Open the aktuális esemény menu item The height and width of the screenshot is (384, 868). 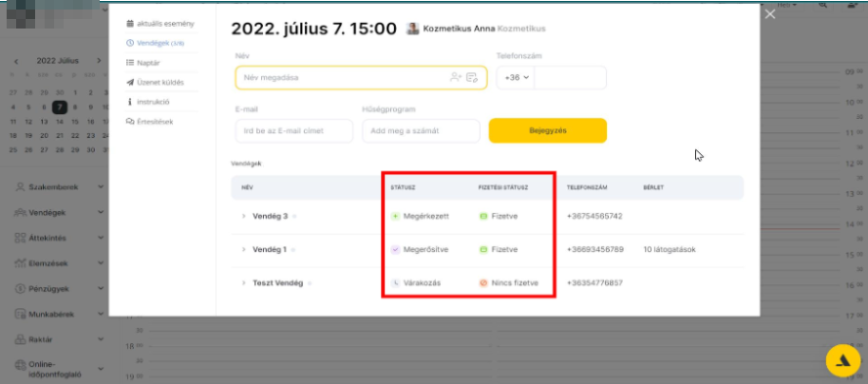[x=160, y=24]
